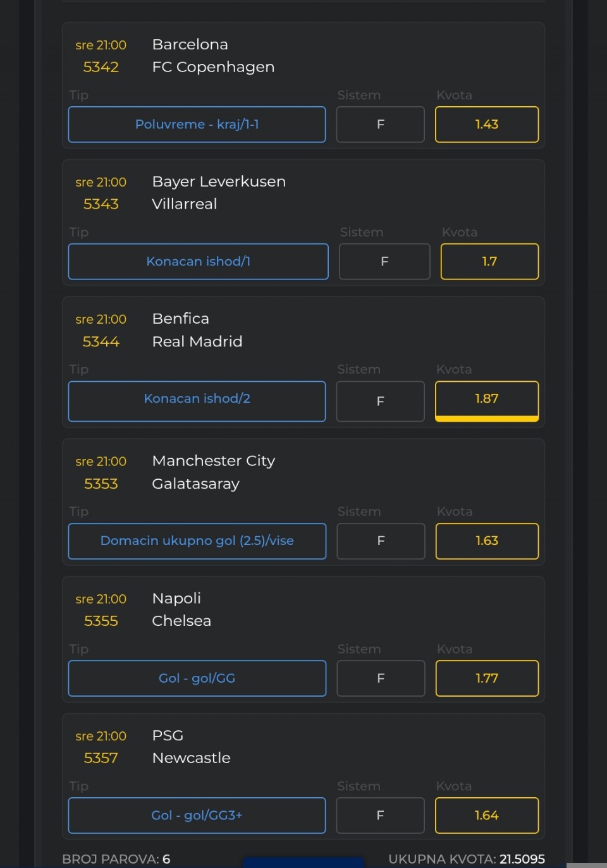This screenshot has height=868, width=607.
Task: Open the Domacin ukupno gol (2.5)/vise tip
Action: coord(197,541)
